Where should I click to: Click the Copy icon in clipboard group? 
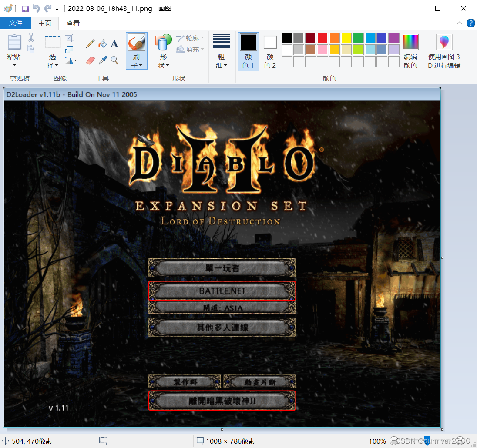tap(31, 49)
